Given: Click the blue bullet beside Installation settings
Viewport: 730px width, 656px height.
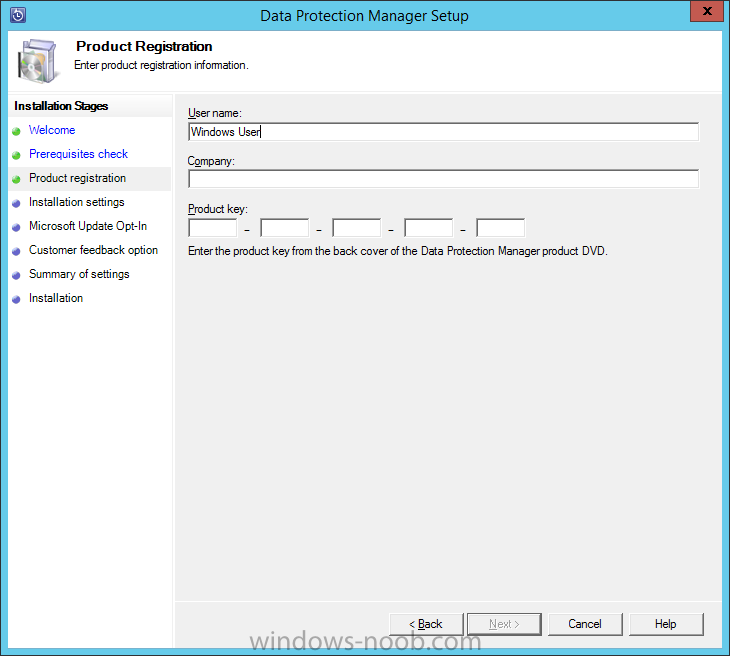Looking at the screenshot, I should [16, 203].
